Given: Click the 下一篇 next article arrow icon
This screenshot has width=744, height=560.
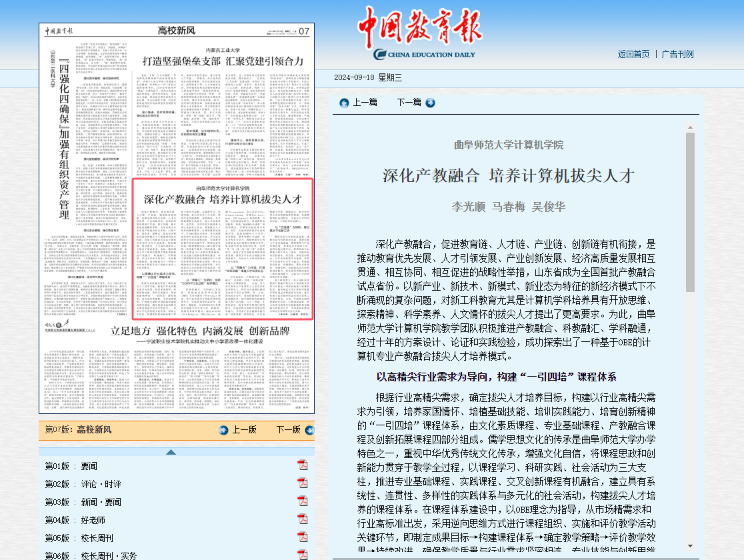Looking at the screenshot, I should tap(430, 103).
